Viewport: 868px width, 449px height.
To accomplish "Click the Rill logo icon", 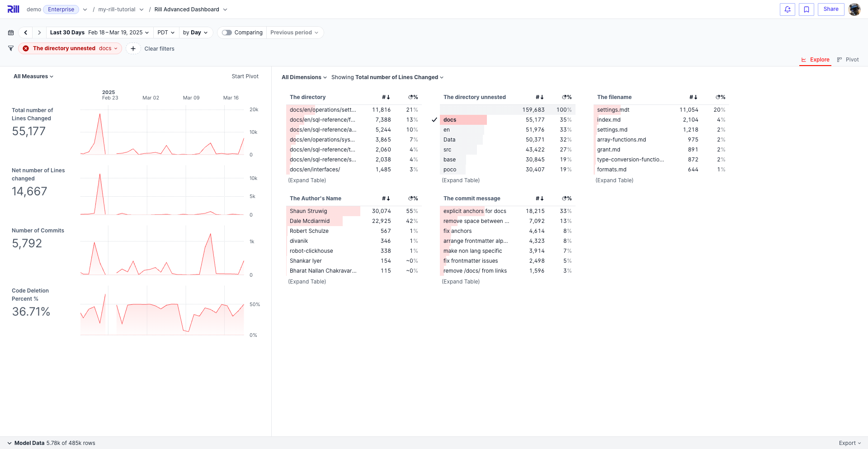I will point(13,9).
